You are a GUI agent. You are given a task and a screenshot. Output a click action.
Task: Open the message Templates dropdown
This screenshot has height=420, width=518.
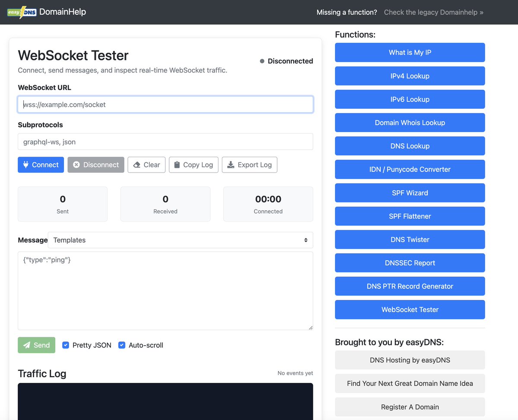coord(180,240)
